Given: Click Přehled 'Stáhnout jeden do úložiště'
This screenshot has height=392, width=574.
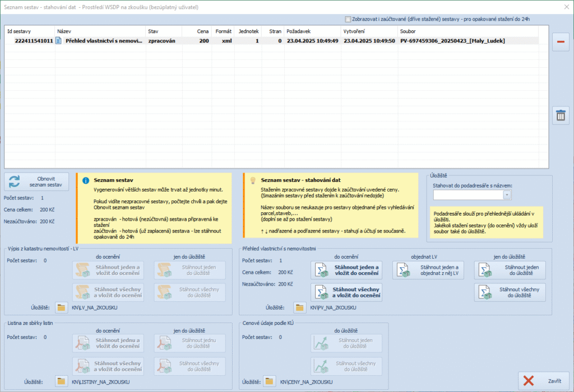Looking at the screenshot, I should 510,270.
